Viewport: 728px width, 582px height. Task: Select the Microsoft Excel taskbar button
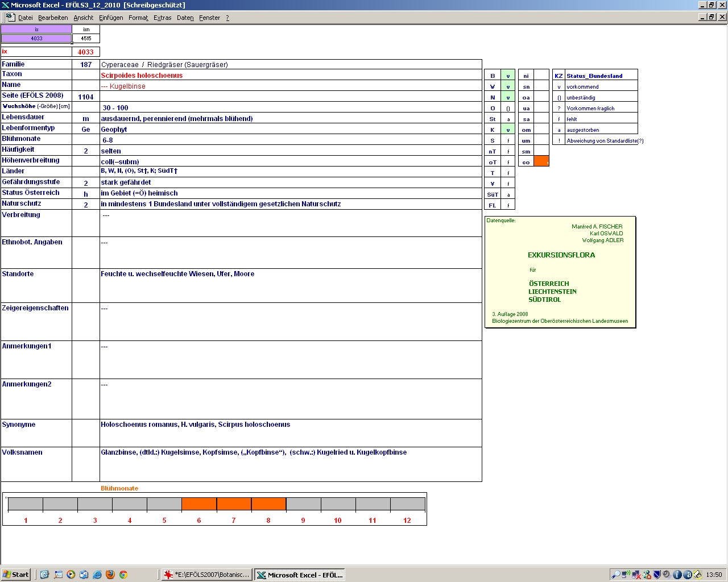coord(300,575)
